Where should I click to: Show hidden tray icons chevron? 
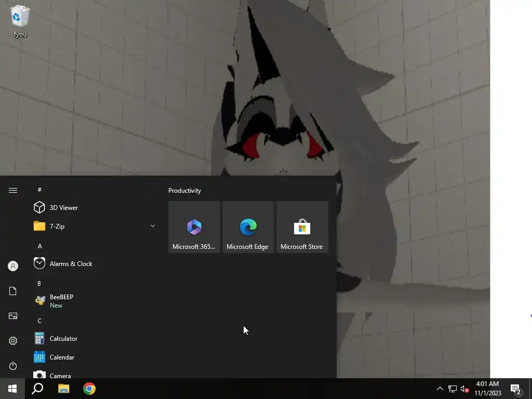click(440, 389)
